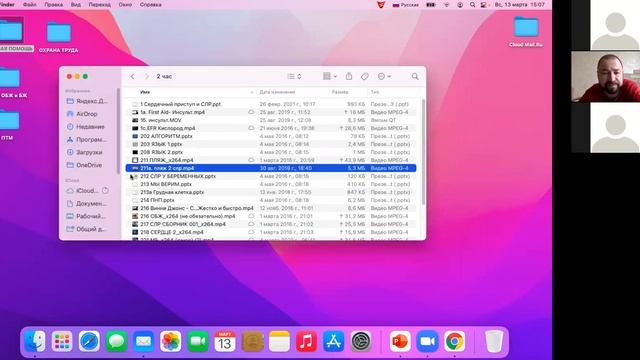Open the Переход menu
The height and width of the screenshot is (360, 640).
coord(99,5)
